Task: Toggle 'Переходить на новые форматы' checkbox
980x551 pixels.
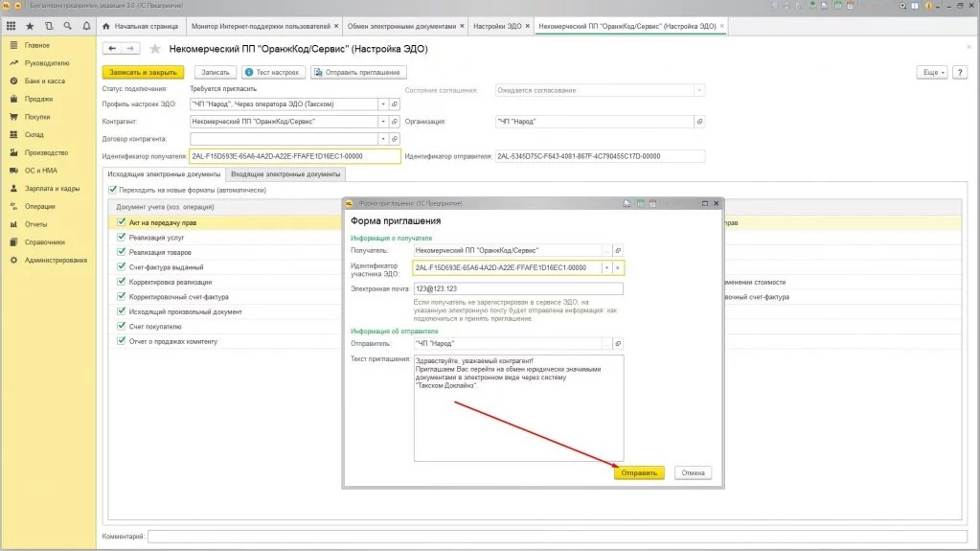Action: 113,190
